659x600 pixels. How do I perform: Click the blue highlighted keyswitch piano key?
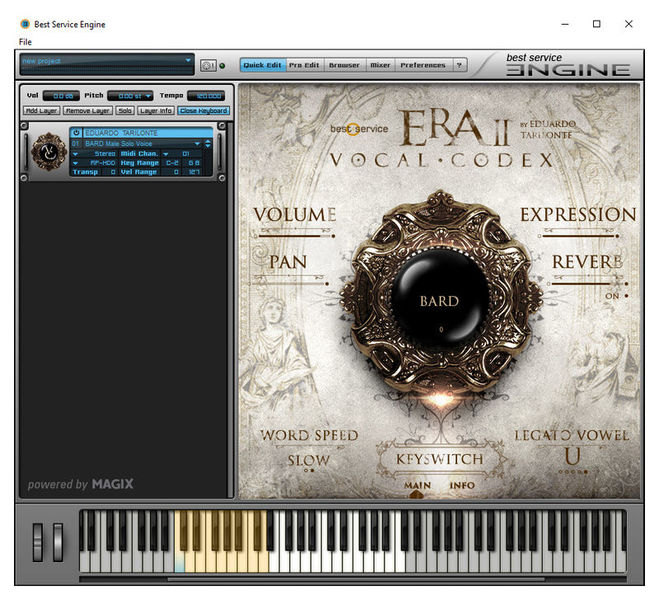pos(179,563)
